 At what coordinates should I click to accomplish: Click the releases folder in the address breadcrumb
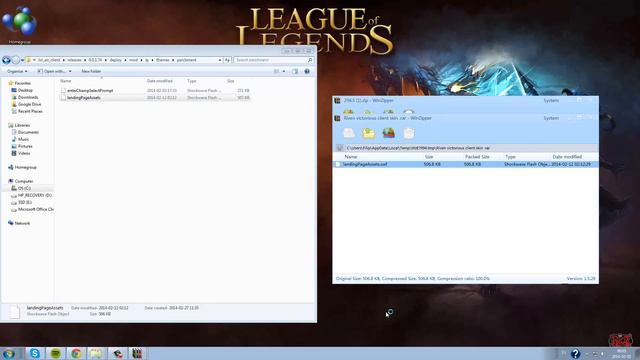point(74,60)
